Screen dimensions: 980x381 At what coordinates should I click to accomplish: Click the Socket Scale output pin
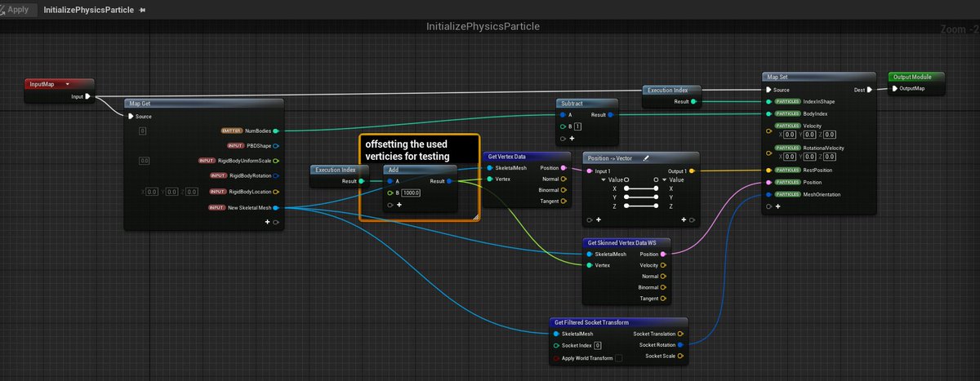click(681, 356)
